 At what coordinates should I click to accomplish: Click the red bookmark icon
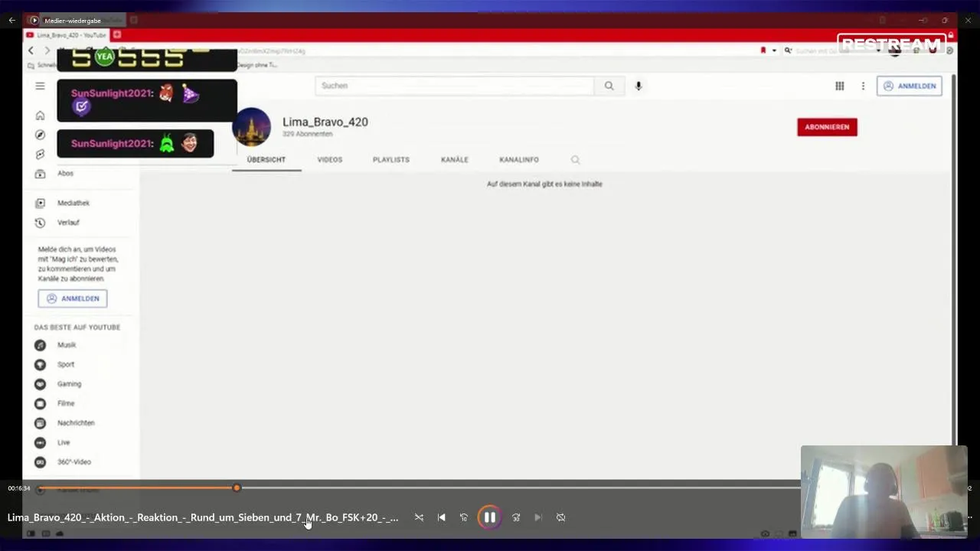coord(763,51)
